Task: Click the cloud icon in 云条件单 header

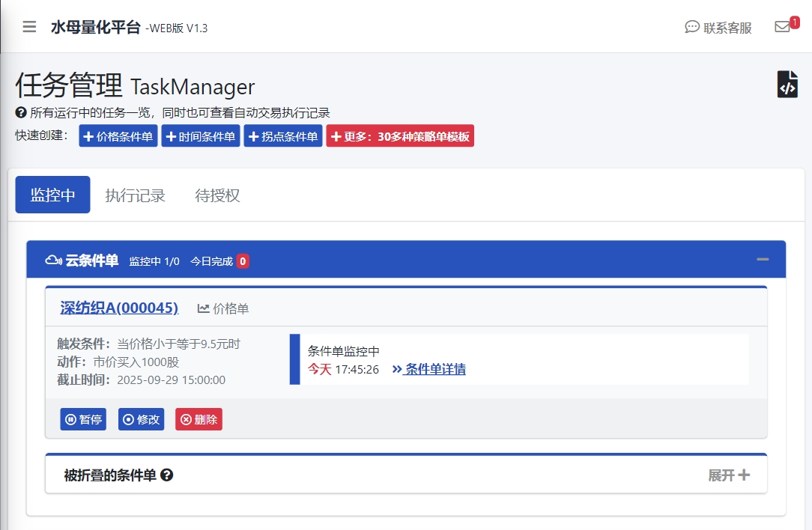Action: pyautogui.click(x=53, y=261)
